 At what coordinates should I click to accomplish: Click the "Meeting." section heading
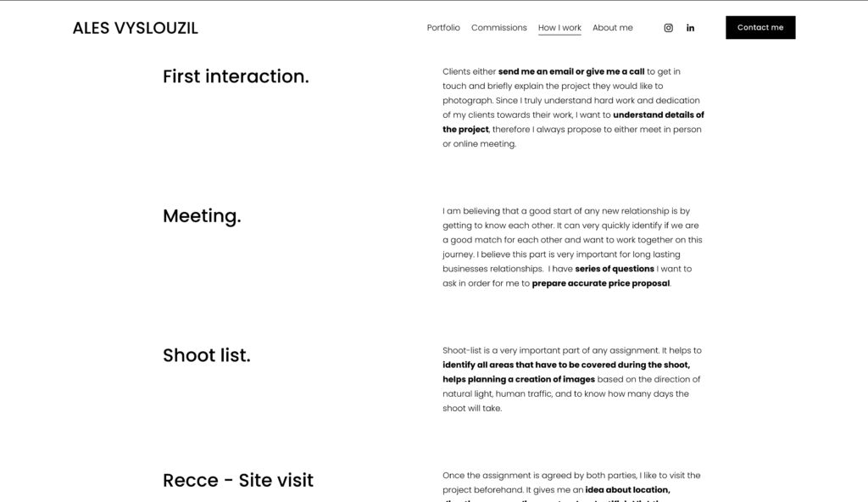click(202, 216)
